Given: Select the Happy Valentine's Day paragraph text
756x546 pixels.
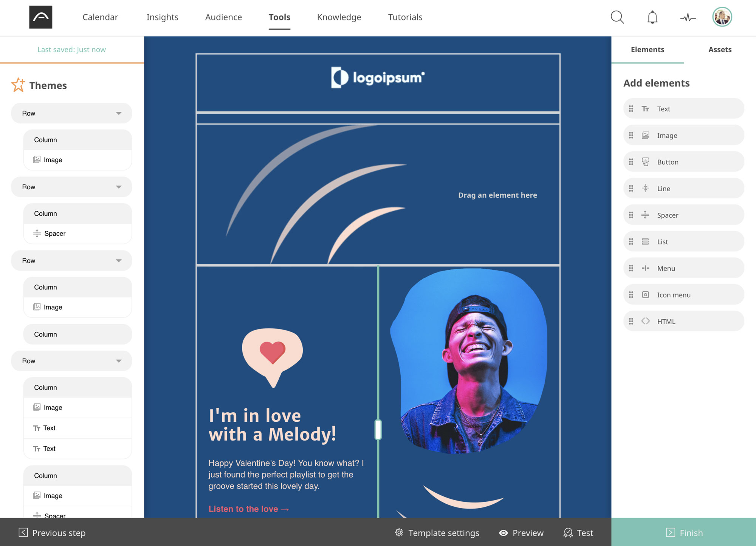Looking at the screenshot, I should click(x=286, y=475).
